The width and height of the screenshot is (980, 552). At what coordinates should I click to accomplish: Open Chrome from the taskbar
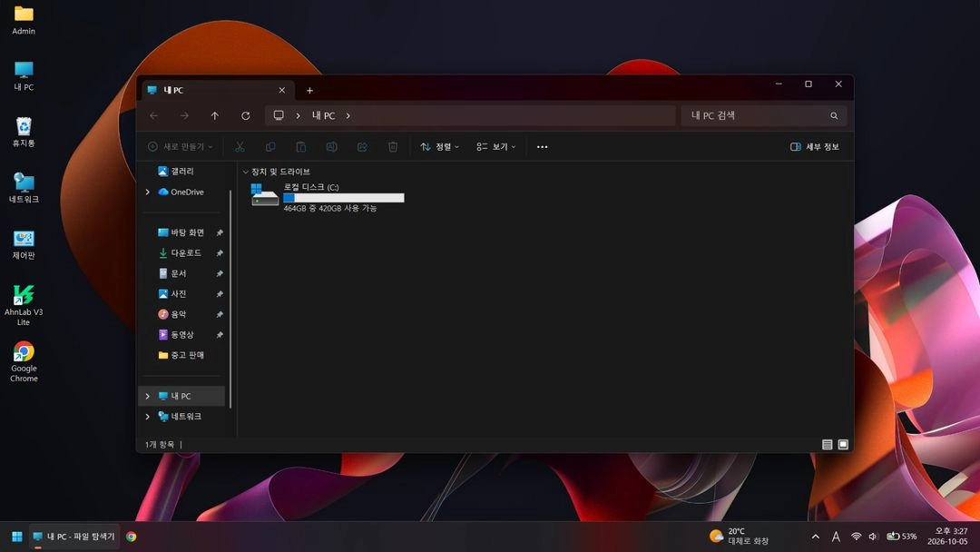[x=132, y=537]
